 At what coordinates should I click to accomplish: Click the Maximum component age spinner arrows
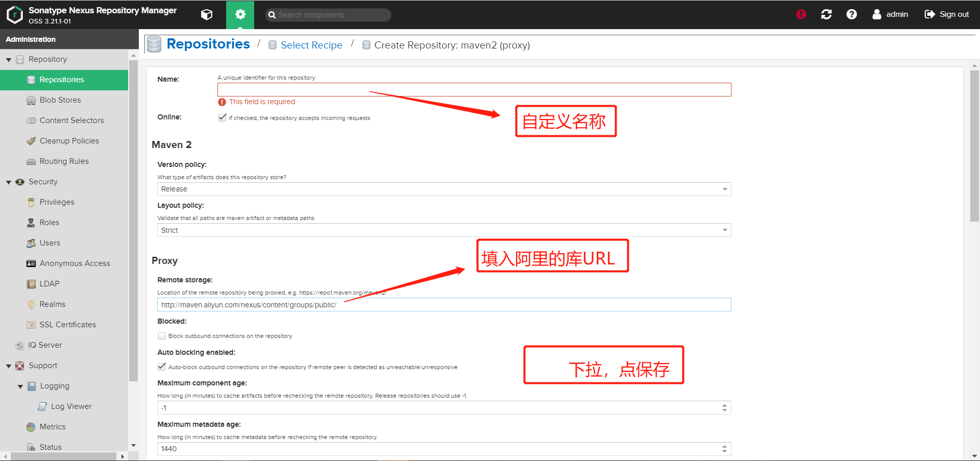tap(724, 407)
